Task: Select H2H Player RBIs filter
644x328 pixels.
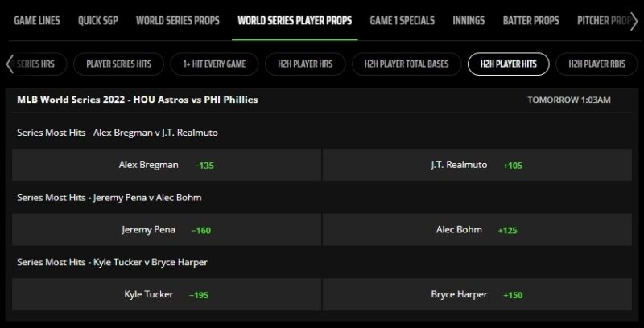Action: tap(597, 64)
